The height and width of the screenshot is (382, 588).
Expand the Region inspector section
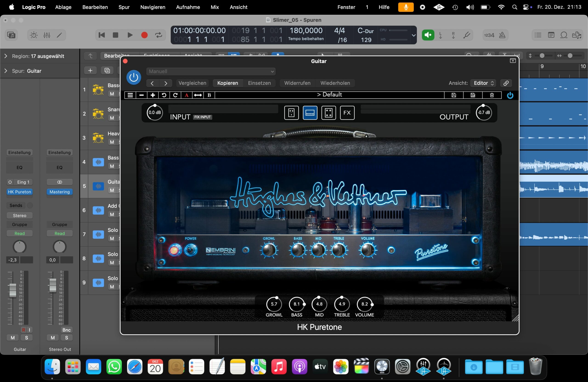point(6,56)
